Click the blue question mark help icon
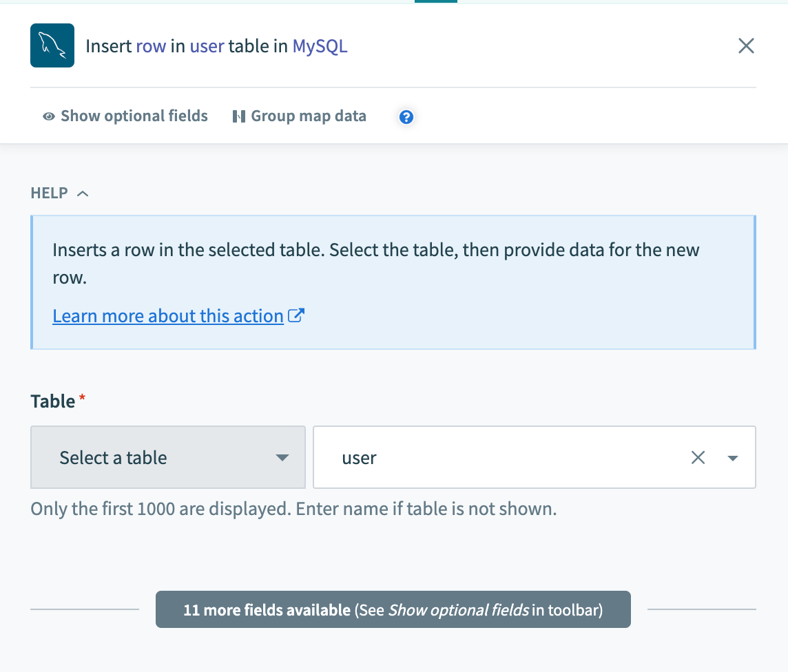This screenshot has height=672, width=788. [x=406, y=117]
